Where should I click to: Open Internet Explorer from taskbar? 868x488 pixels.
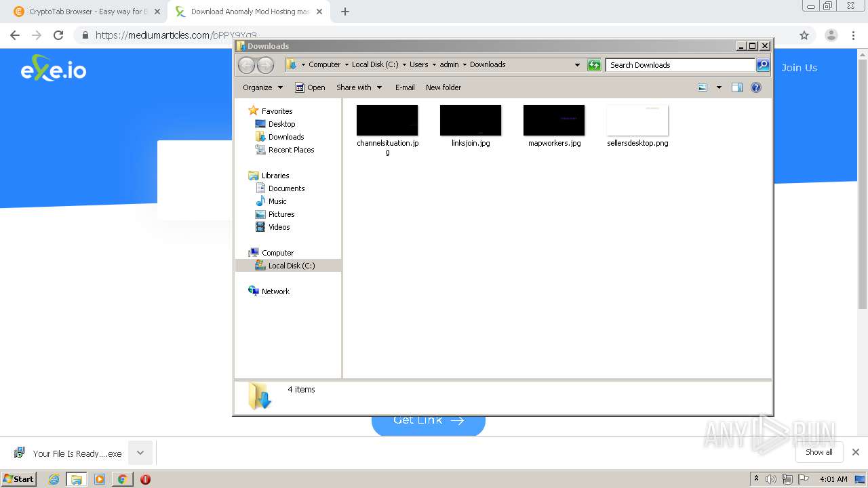click(x=54, y=479)
